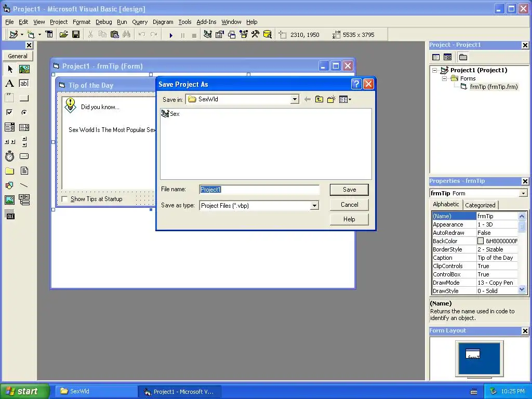
Task: Select the Shape tool
Action: coord(10,185)
